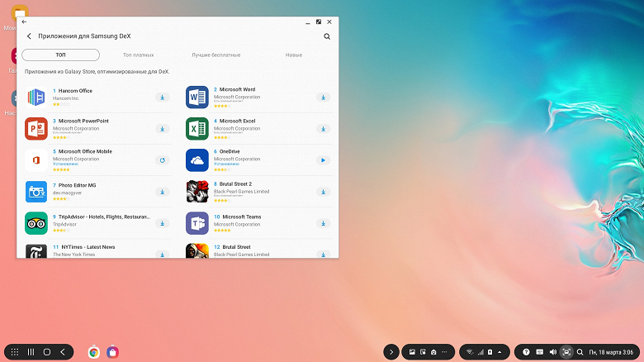Expand the system tray up arrow
This screenshot has height=362, width=644.
(500, 352)
